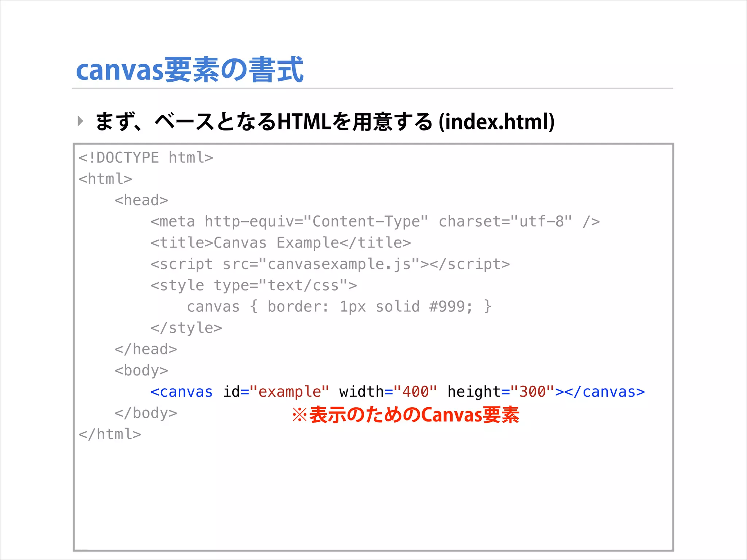Click the red note "※表示のためのCanvas要素"
This screenshot has height=560, width=747.
click(x=406, y=415)
